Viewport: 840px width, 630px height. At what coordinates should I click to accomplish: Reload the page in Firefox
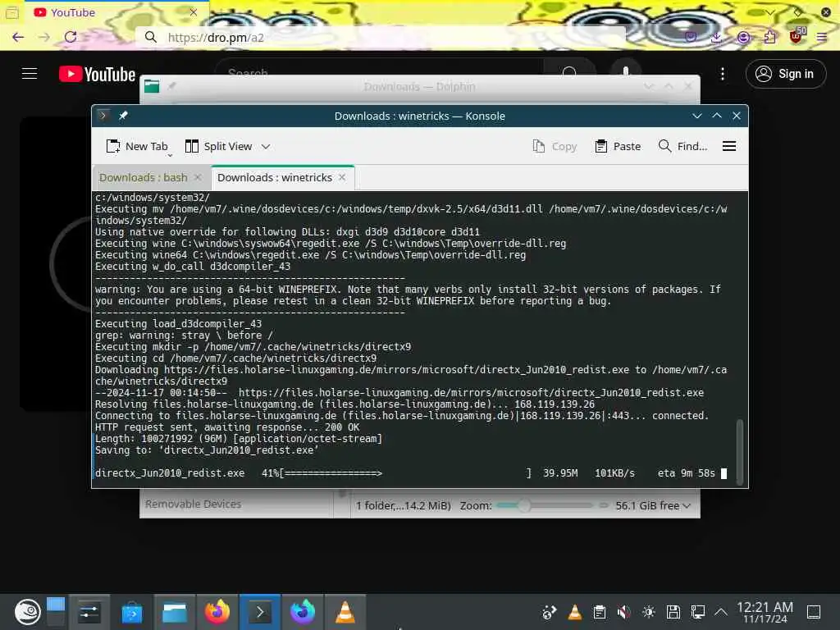click(x=71, y=37)
